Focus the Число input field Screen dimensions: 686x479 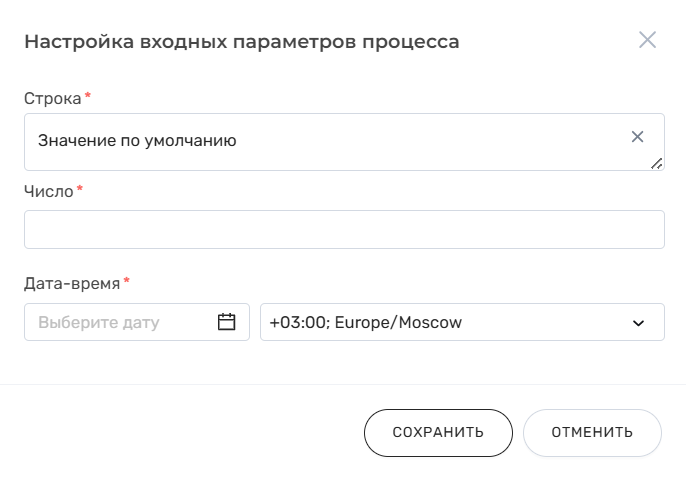tap(344, 230)
